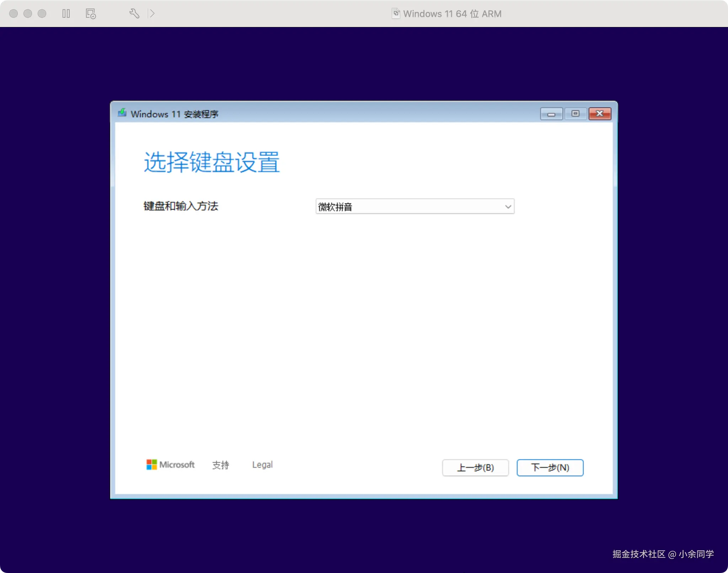This screenshot has width=728, height=573.
Task: Click the macOS close button of the VM window
Action: [x=14, y=14]
